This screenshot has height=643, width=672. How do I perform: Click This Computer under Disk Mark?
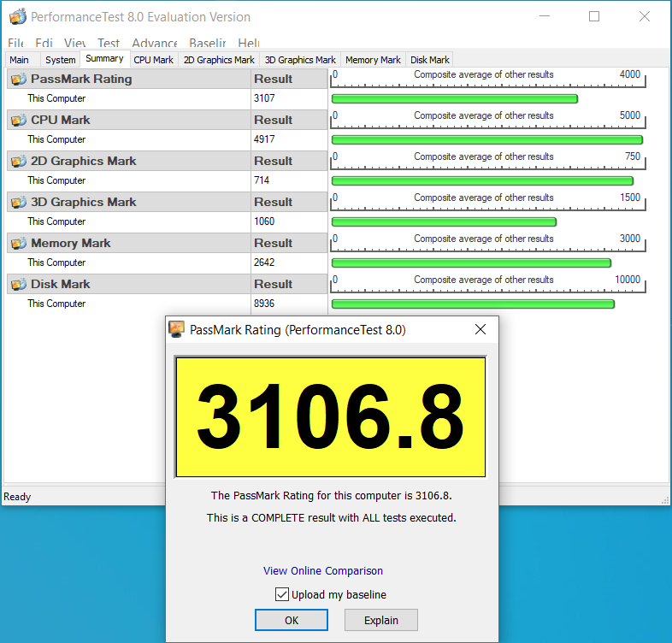click(56, 304)
